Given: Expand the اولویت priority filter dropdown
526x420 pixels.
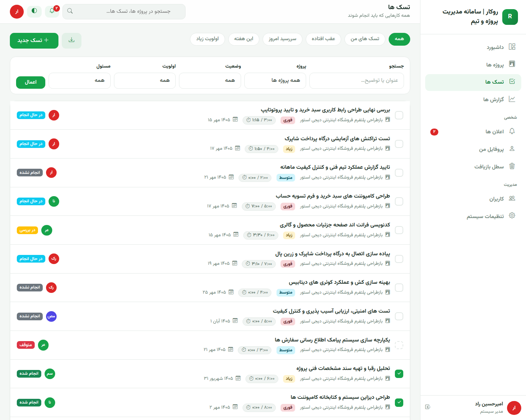Looking at the screenshot, I should [145, 81].
